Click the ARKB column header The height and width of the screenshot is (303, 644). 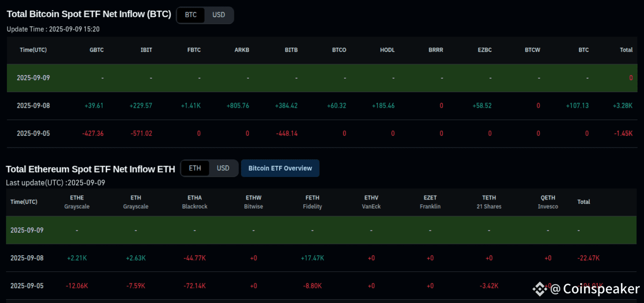pyautogui.click(x=242, y=50)
